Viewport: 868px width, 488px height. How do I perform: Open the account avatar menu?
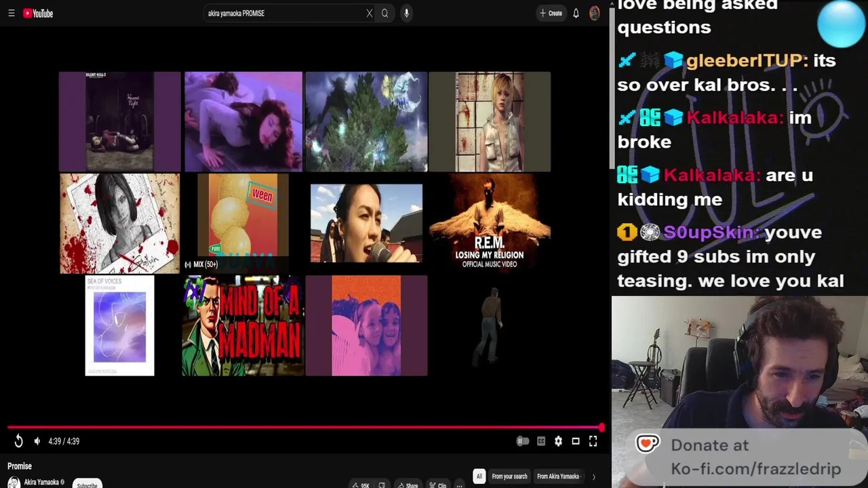tap(595, 13)
